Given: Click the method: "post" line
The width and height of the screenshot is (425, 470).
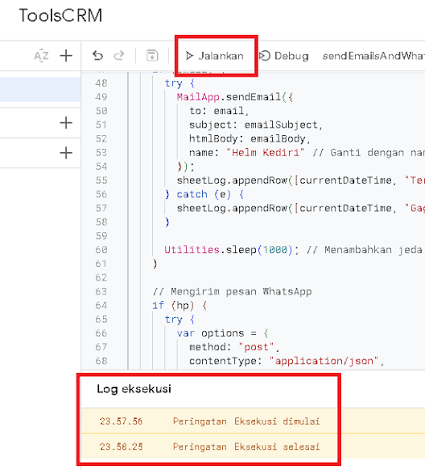Looking at the screenshot, I should point(234,347).
